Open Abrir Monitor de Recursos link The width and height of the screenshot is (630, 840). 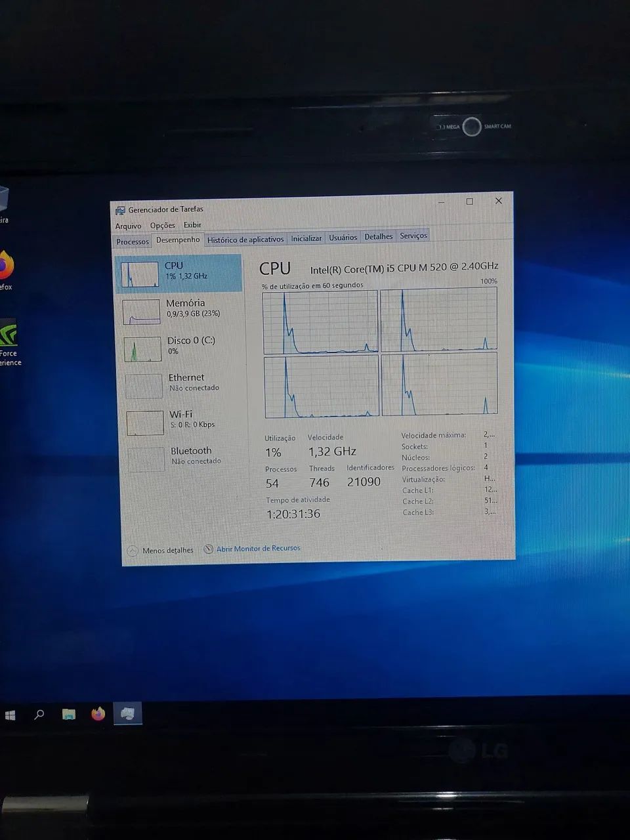(259, 549)
